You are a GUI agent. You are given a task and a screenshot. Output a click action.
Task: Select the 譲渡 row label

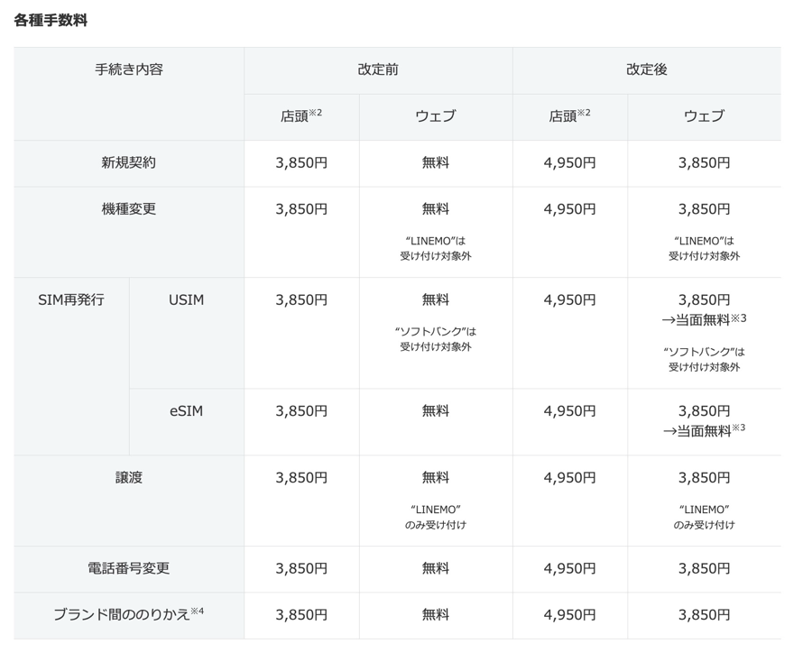(129, 477)
